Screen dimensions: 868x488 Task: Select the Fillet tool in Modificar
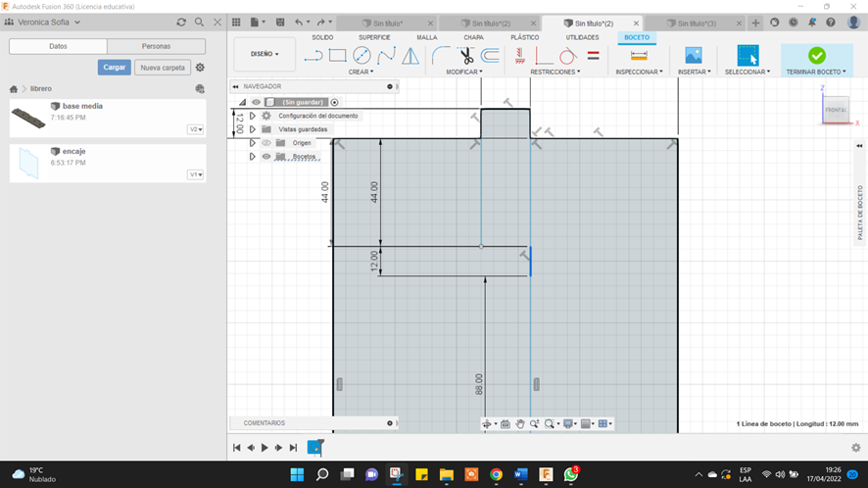pos(441,56)
